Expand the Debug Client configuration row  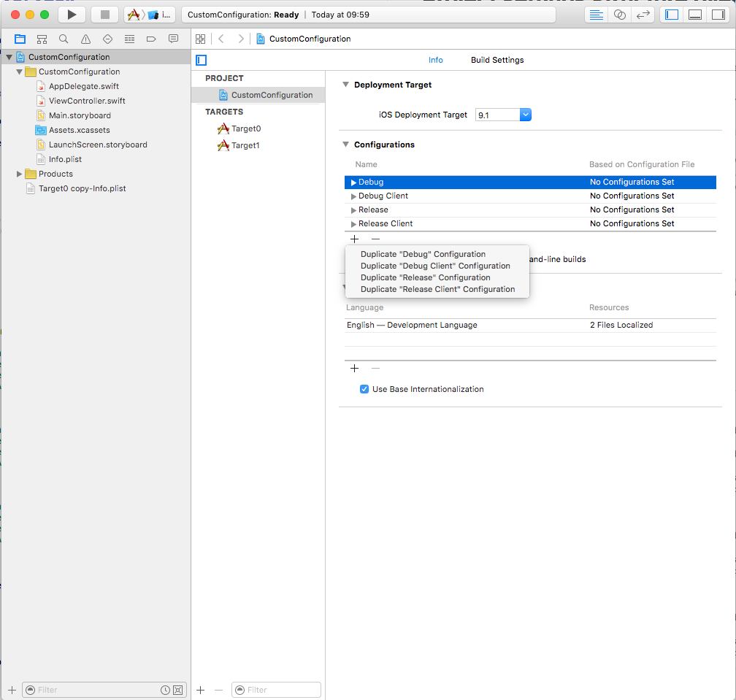pos(354,196)
